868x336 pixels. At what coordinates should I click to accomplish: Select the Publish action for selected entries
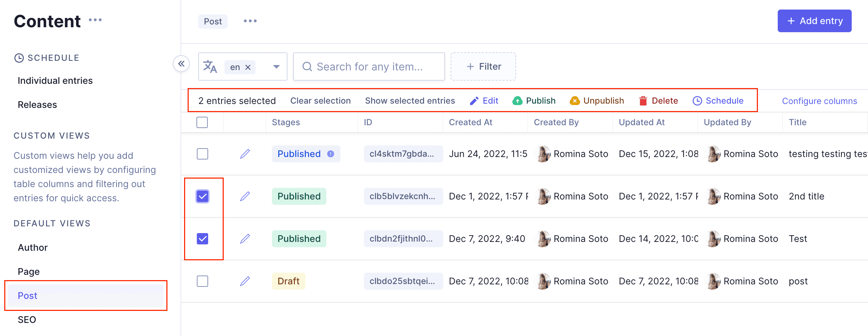tap(534, 100)
